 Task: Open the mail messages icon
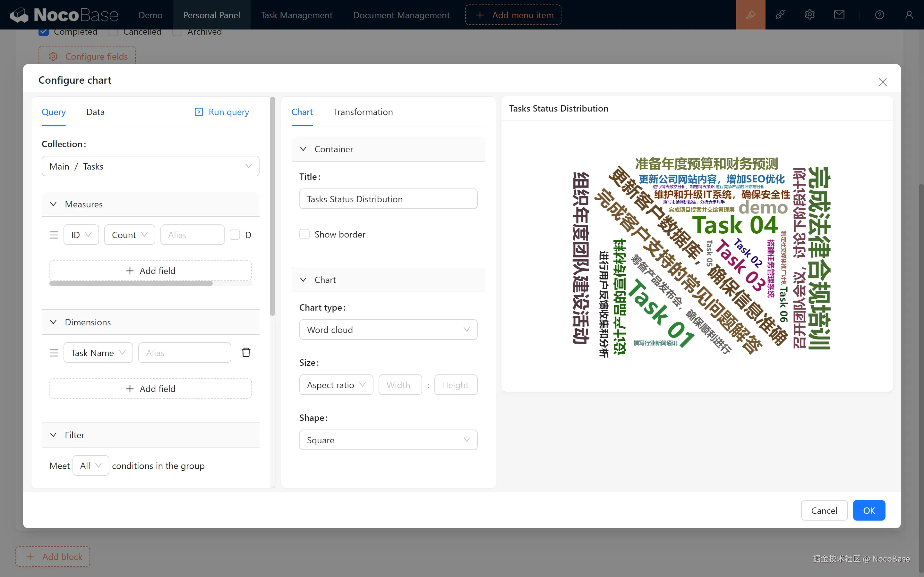click(x=839, y=15)
